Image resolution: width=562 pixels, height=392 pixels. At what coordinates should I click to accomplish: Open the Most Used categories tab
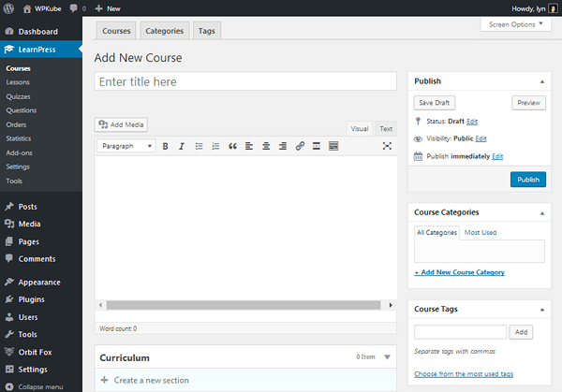point(481,232)
